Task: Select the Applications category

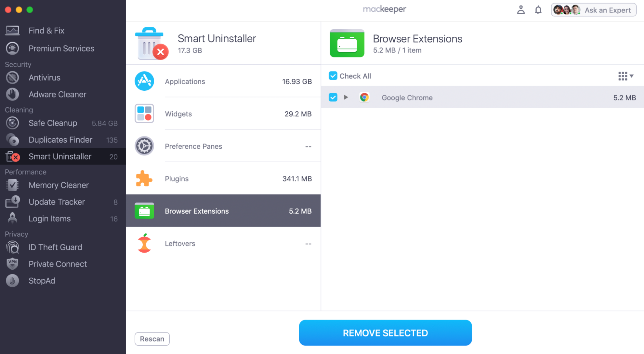Action: pos(223,81)
